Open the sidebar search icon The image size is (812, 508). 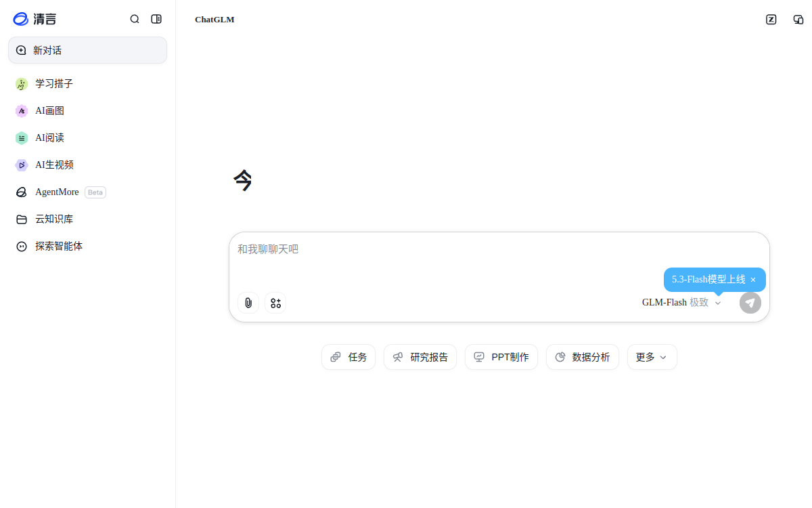(x=135, y=19)
